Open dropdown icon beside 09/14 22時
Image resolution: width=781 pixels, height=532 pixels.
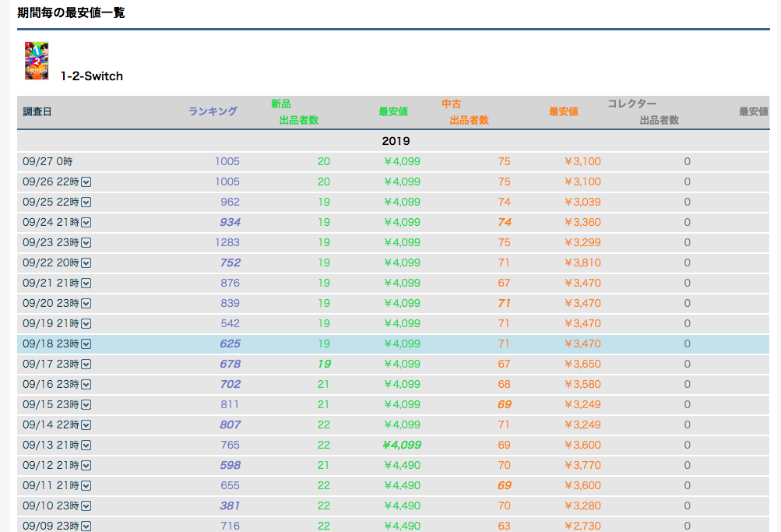click(x=86, y=425)
